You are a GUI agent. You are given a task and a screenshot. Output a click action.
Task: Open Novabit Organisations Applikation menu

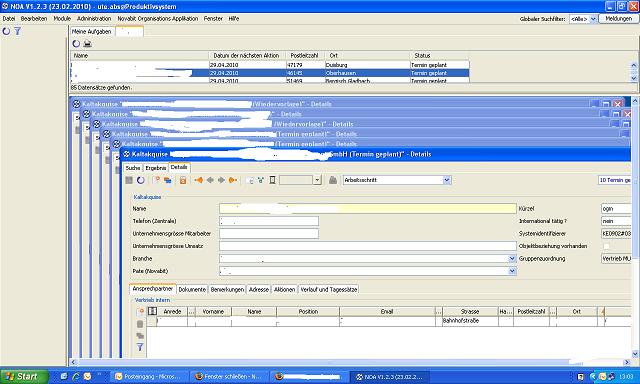(158, 19)
